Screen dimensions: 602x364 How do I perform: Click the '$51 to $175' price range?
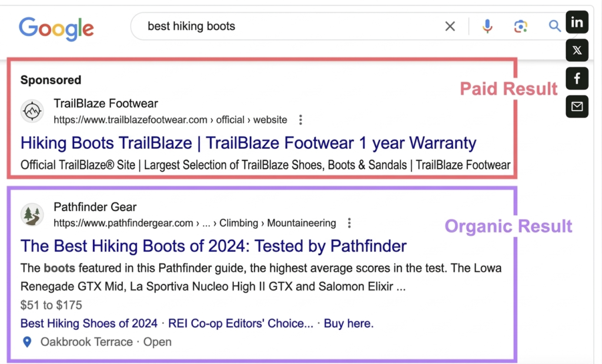(x=52, y=305)
